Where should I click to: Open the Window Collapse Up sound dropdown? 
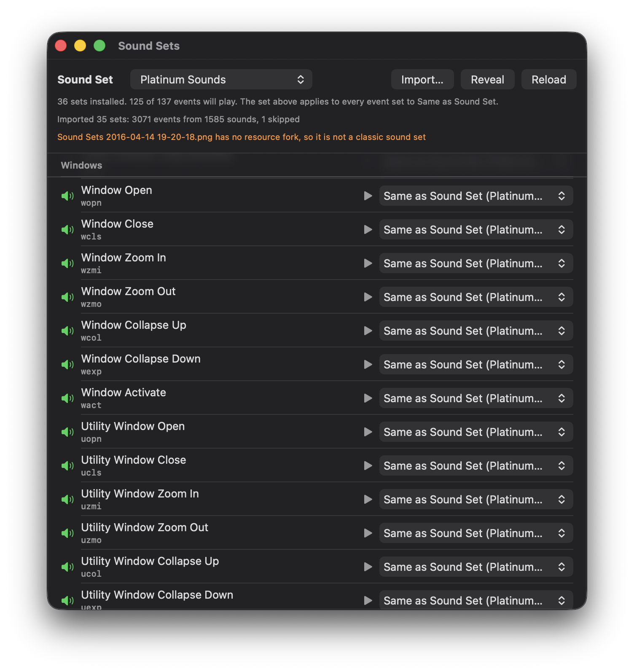(476, 331)
